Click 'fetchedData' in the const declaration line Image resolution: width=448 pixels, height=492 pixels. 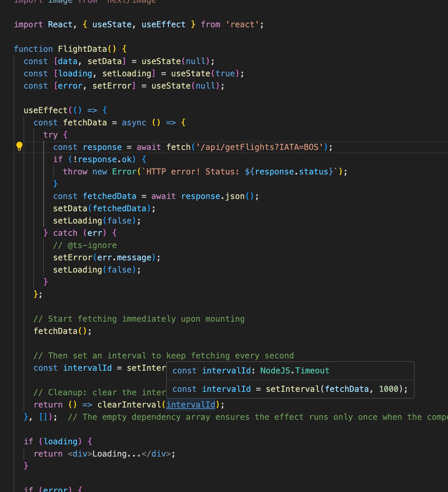pyautogui.click(x=109, y=196)
